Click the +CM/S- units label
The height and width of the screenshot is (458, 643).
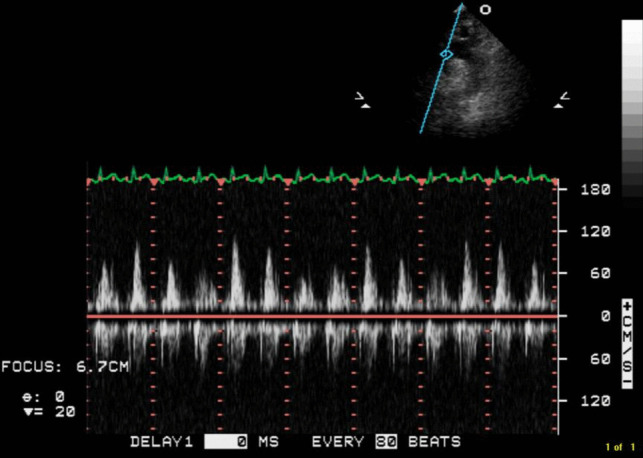[628, 344]
